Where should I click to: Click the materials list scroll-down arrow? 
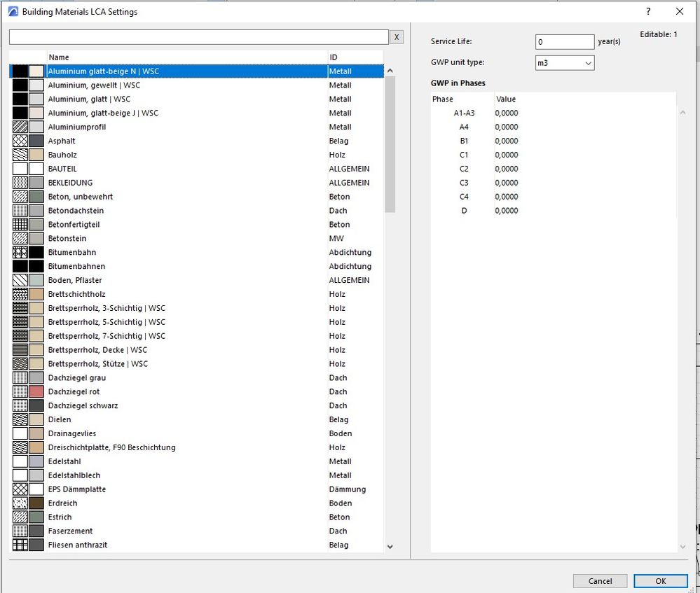[390, 547]
